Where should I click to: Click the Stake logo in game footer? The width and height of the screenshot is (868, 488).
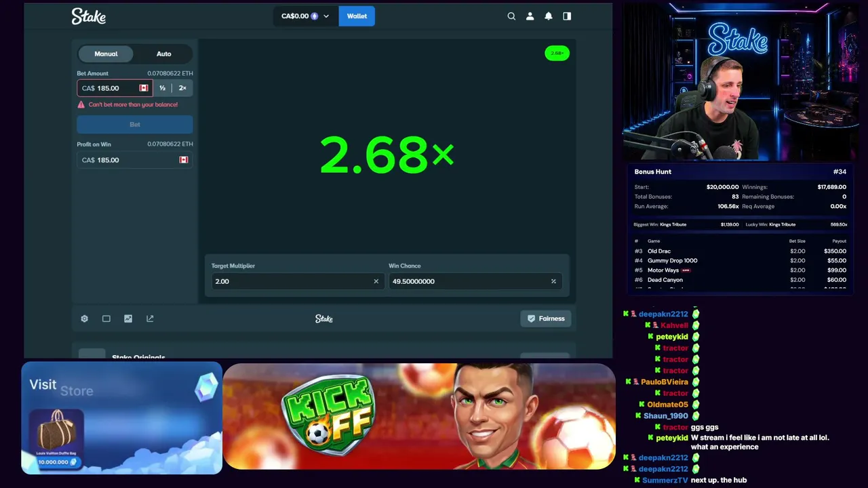[324, 319]
